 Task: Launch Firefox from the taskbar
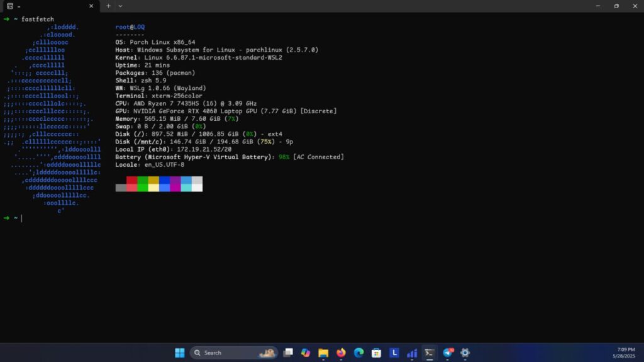341,353
